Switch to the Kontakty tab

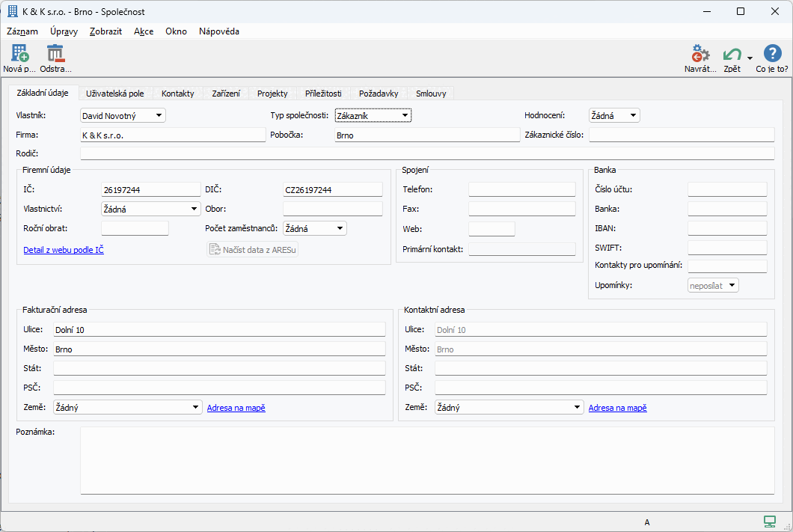pyautogui.click(x=177, y=94)
